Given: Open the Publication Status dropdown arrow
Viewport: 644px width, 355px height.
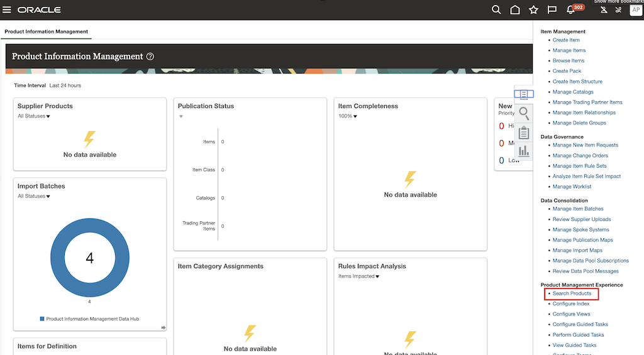Looking at the screenshot, I should pyautogui.click(x=180, y=117).
